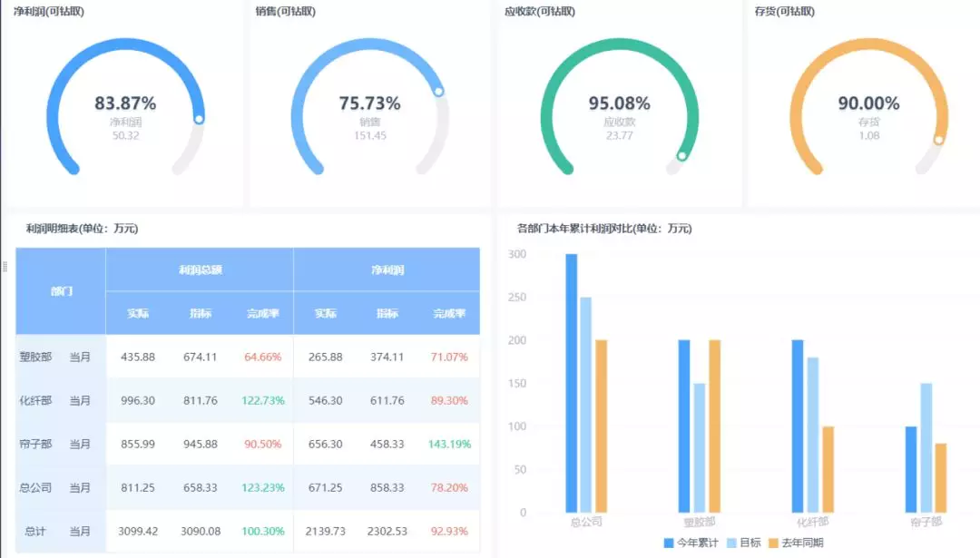
Task: Click the 销售(可钻取) panel title
Action: [286, 11]
